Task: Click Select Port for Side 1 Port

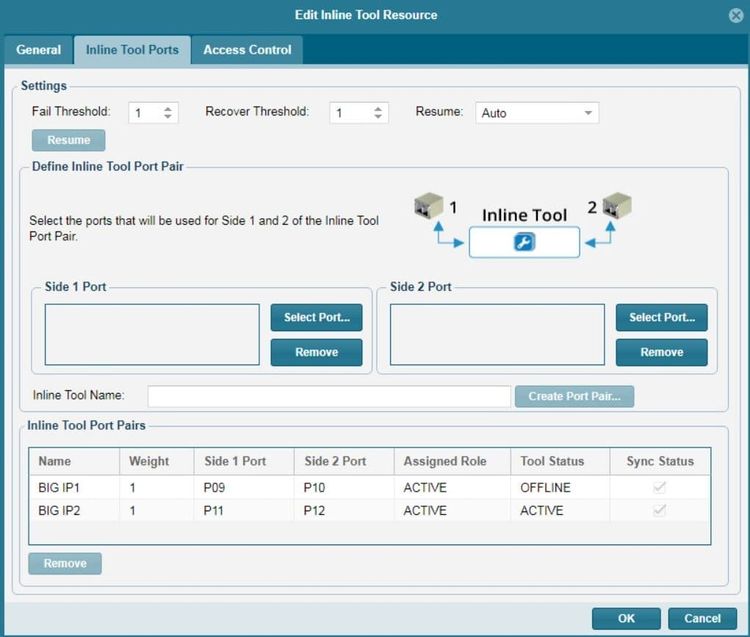Action: pos(316,318)
